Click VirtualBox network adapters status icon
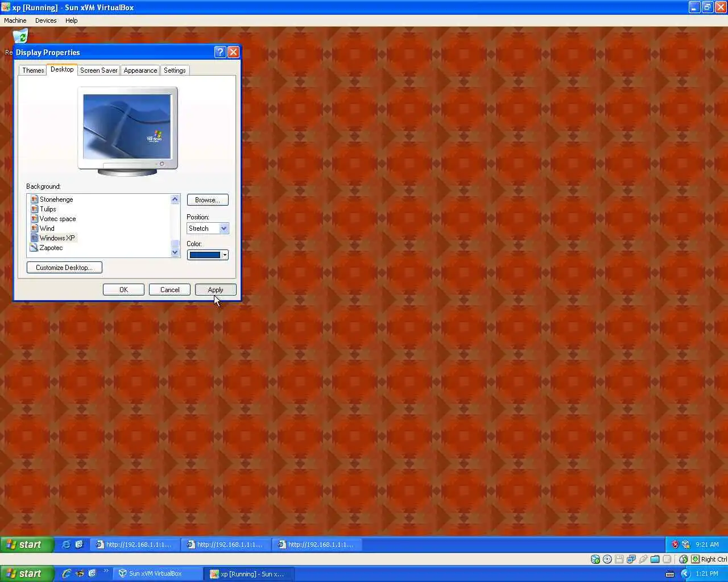728x582 pixels. 631,559
